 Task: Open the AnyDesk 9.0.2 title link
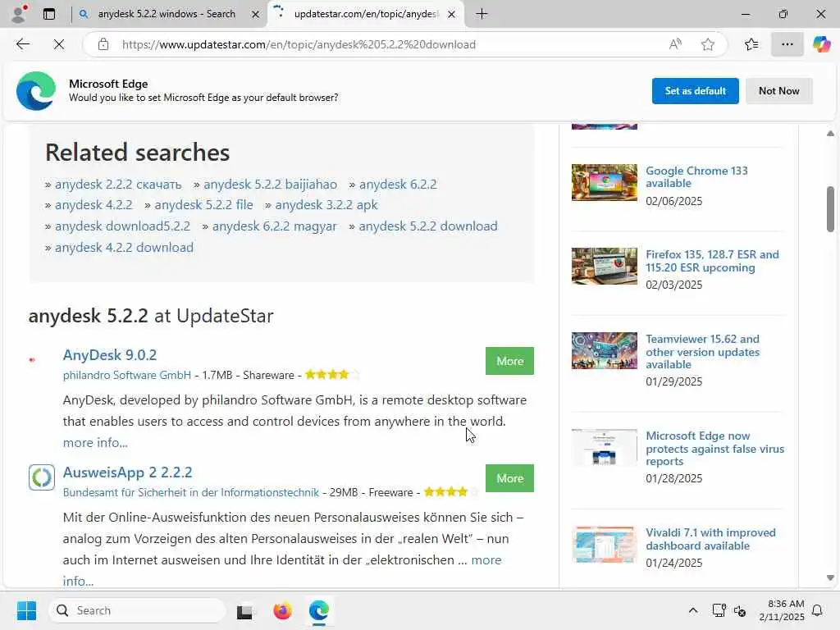(x=110, y=355)
